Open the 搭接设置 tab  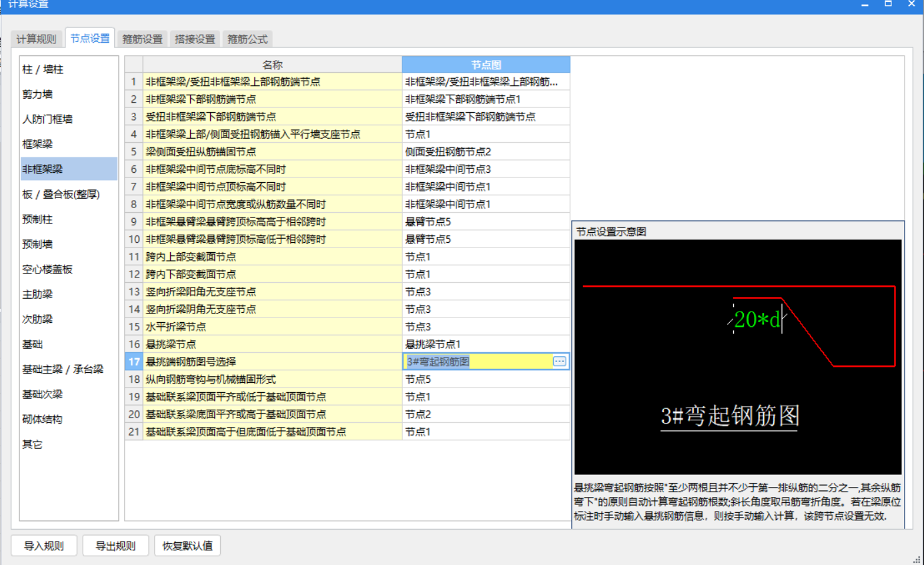click(x=195, y=39)
